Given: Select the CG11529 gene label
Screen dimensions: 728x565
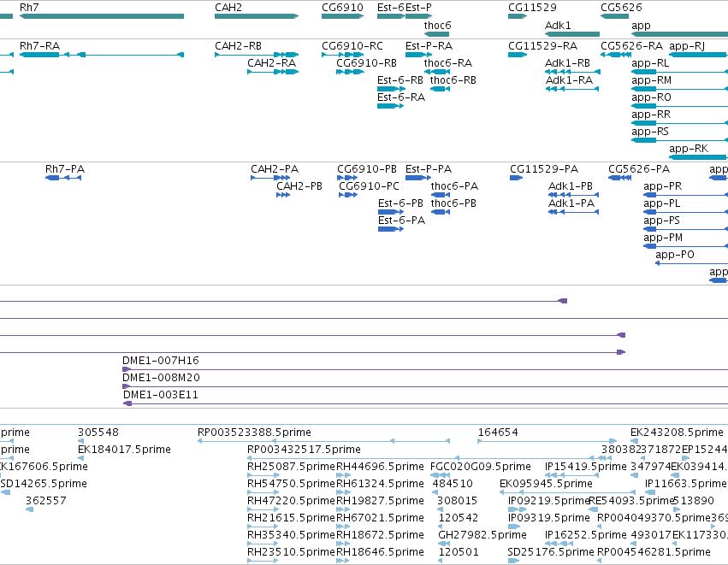Looking at the screenshot, I should (x=532, y=8).
